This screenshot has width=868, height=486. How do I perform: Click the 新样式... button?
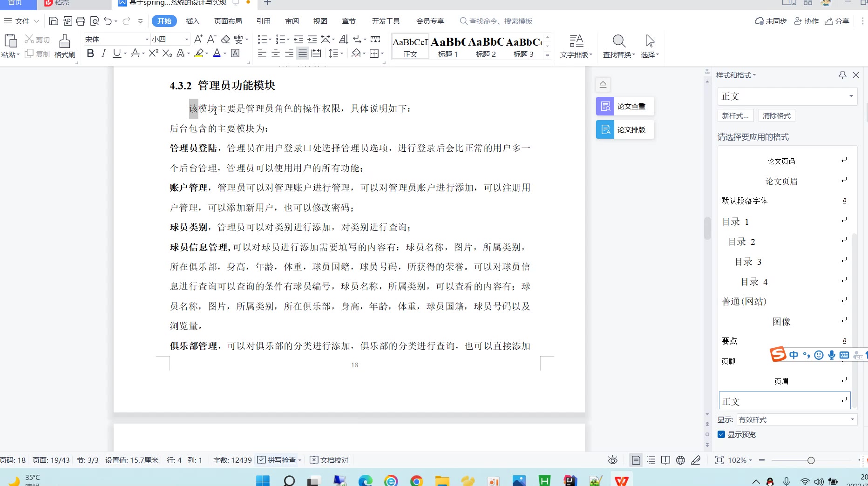(736, 115)
